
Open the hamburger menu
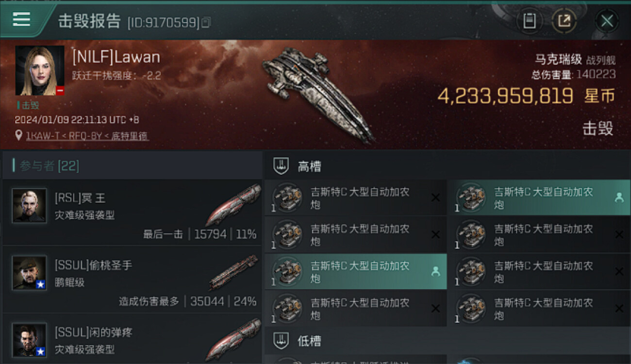pos(22,19)
